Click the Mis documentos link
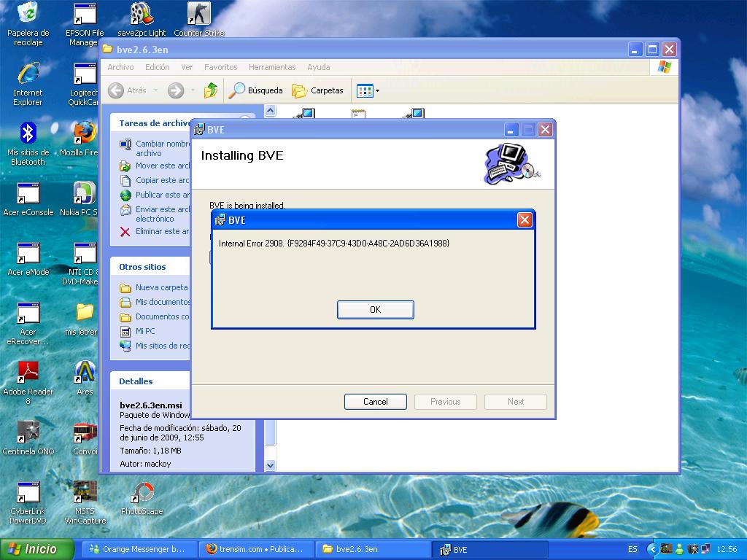 click(x=162, y=302)
